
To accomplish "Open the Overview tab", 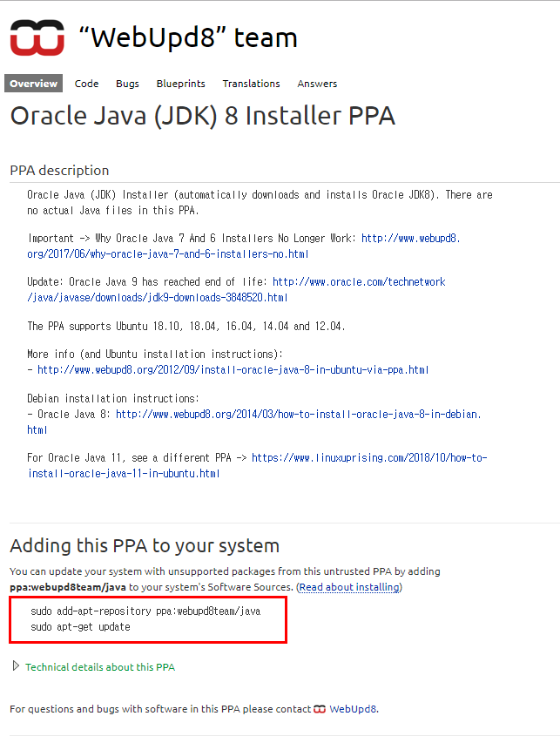I will pos(34,84).
